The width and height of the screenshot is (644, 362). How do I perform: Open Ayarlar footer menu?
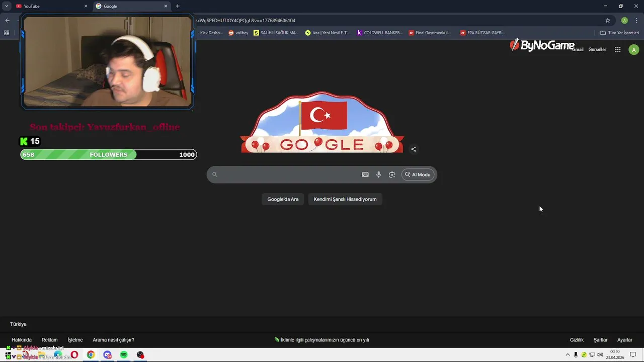624,340
